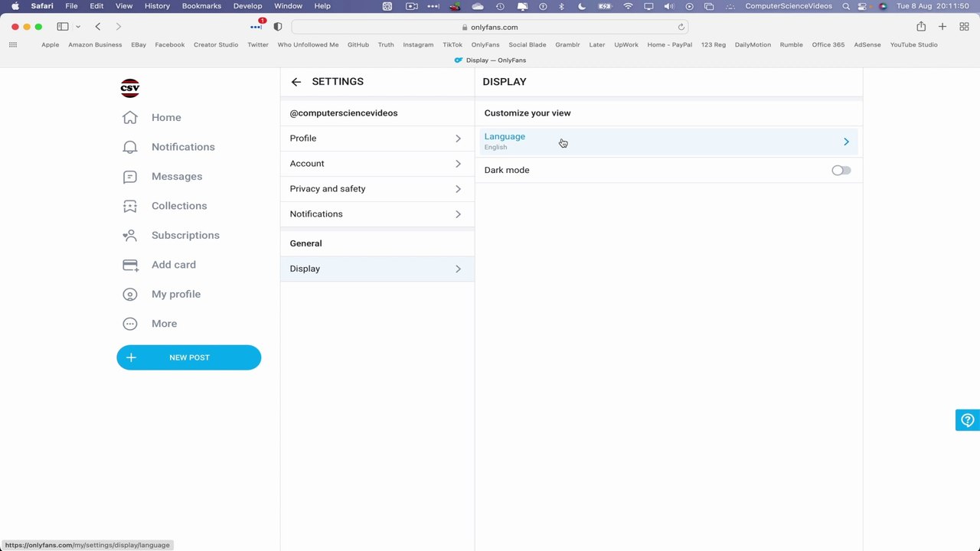Select the Display — OnlyFans tab
Viewport: 980px width, 551px height.
coord(490,60)
